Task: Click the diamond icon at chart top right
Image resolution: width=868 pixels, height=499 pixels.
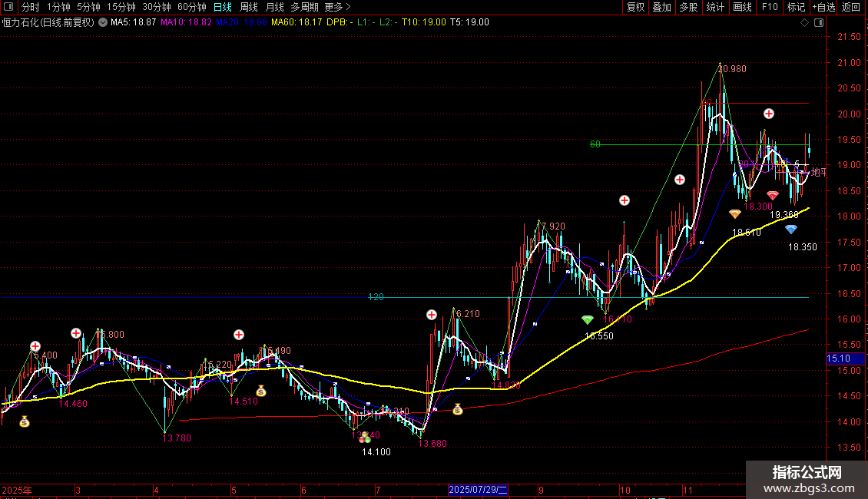Action: [x=805, y=23]
